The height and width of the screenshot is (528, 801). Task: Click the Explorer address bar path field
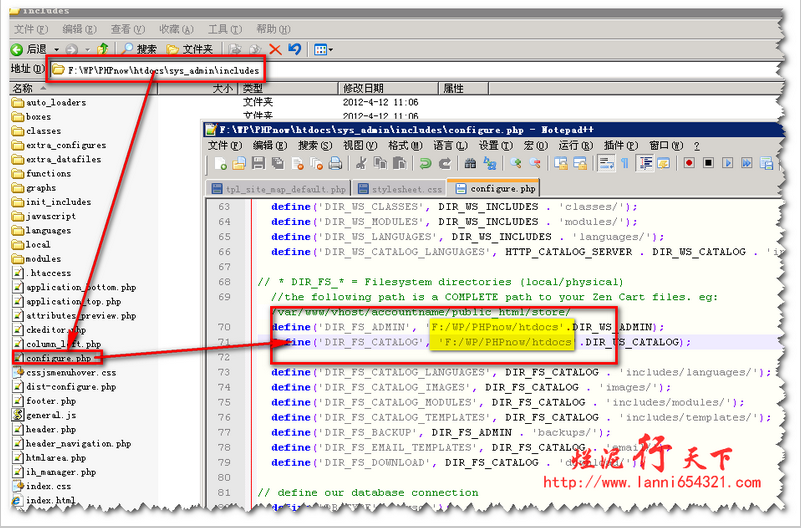click(400, 70)
